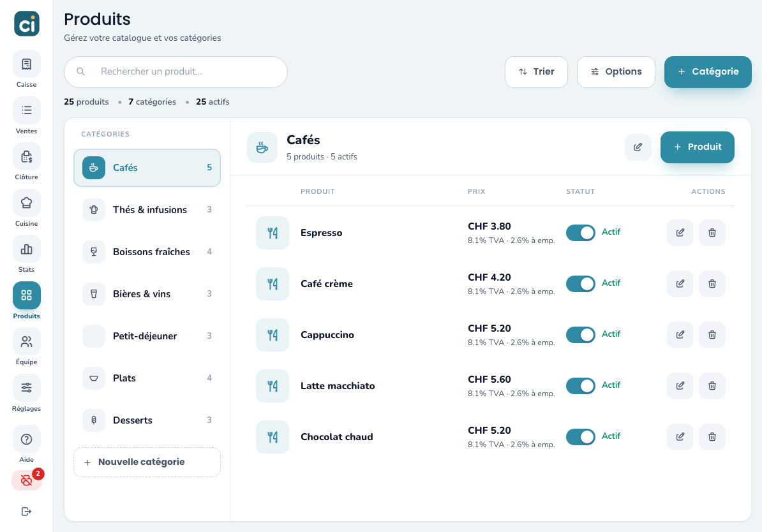Viewport: 762px width, 532px height.
Task: Focus the Rechercher un produit field
Action: (x=176, y=72)
